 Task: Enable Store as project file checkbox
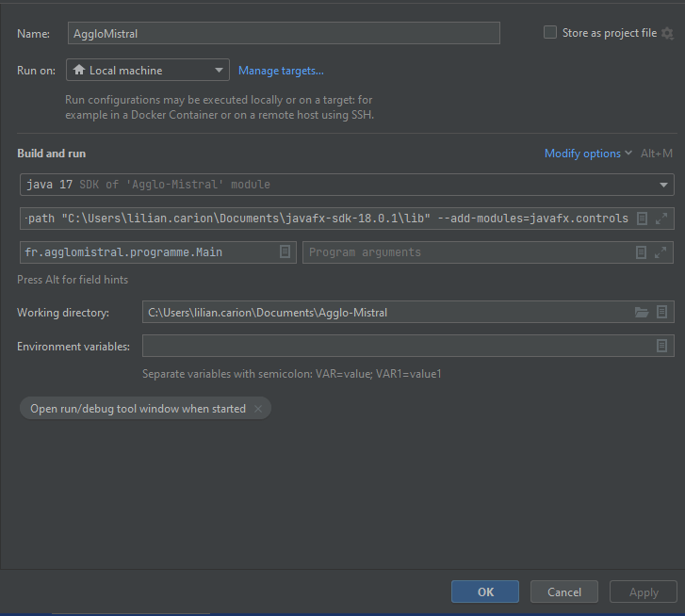click(x=550, y=32)
